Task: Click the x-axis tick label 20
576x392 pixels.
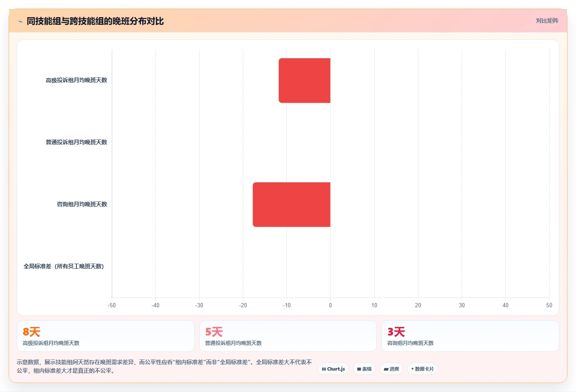Action: 418,306
